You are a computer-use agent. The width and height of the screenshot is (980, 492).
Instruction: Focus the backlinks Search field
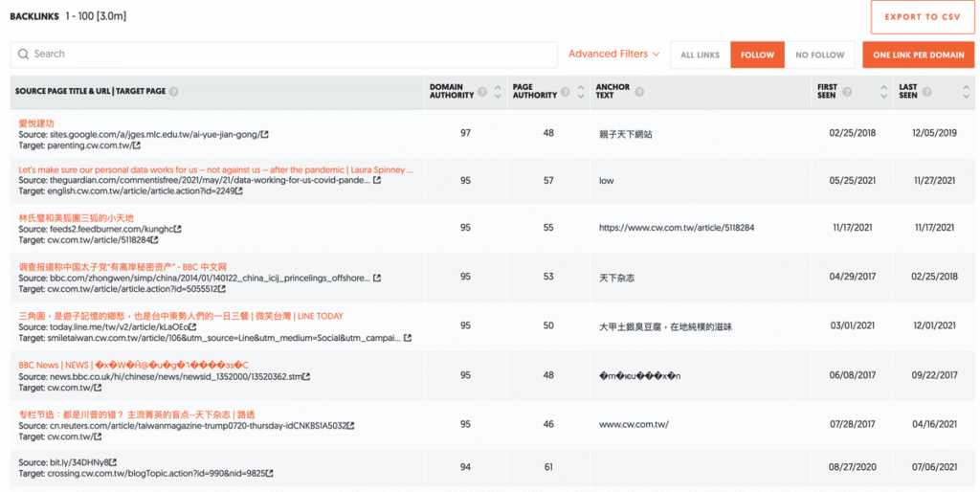(x=283, y=55)
